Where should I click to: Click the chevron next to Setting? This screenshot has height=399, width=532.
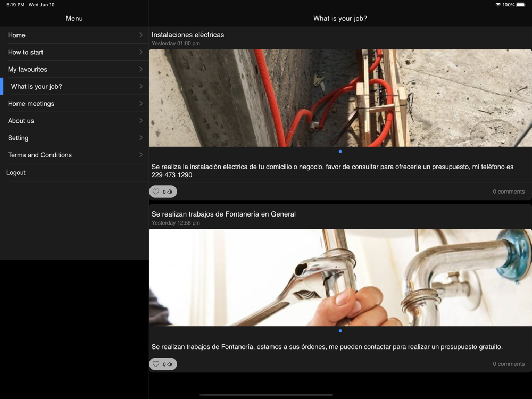[141, 138]
